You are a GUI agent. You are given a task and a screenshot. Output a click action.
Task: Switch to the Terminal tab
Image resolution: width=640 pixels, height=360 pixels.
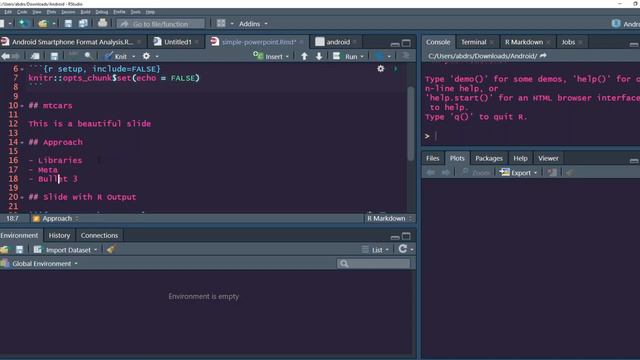click(473, 42)
